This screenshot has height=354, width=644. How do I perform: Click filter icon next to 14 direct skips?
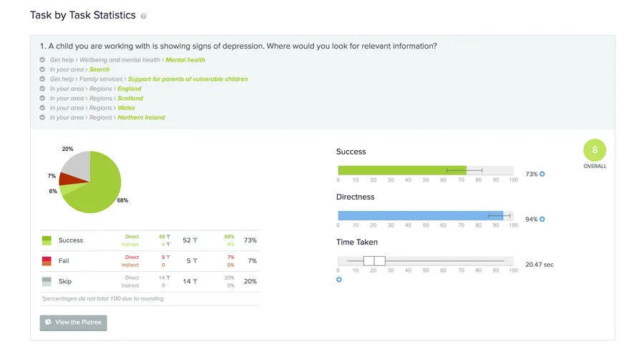[x=168, y=277]
